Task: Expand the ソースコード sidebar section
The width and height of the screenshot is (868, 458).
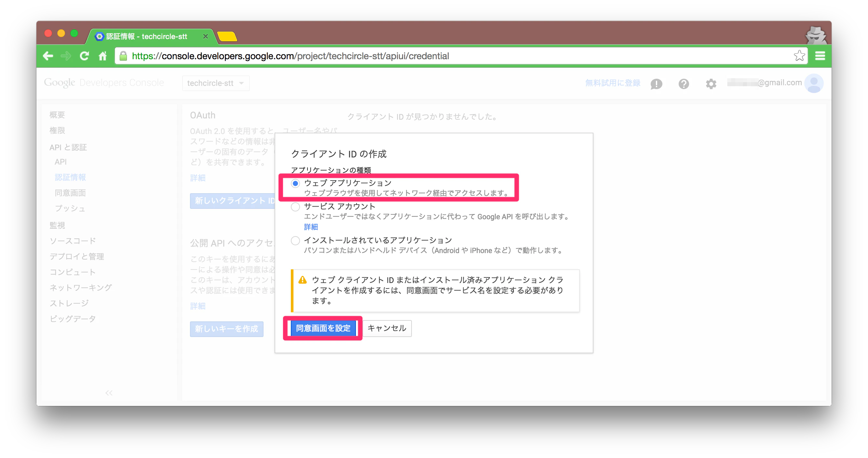Action: pyautogui.click(x=73, y=241)
